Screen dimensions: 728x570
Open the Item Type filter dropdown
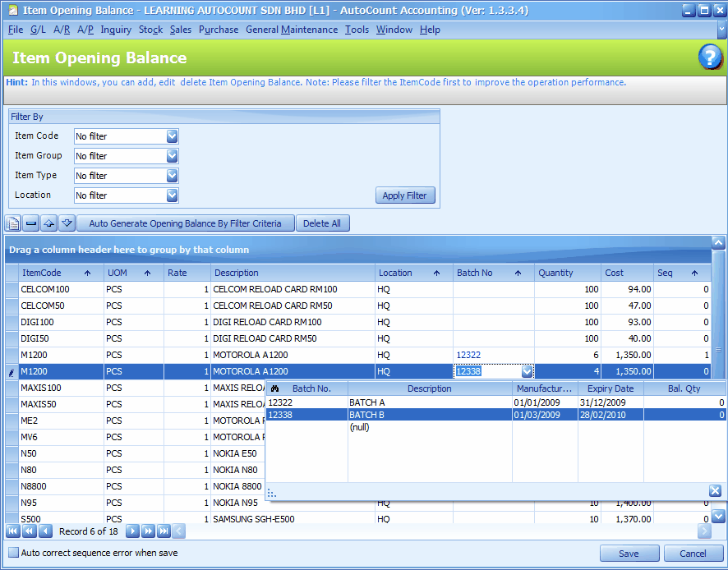click(x=173, y=176)
